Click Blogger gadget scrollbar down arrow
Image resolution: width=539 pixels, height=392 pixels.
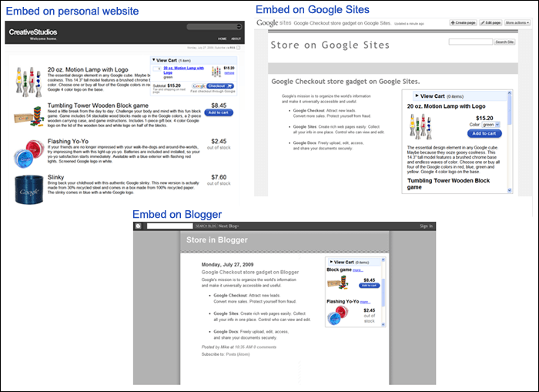(383, 324)
